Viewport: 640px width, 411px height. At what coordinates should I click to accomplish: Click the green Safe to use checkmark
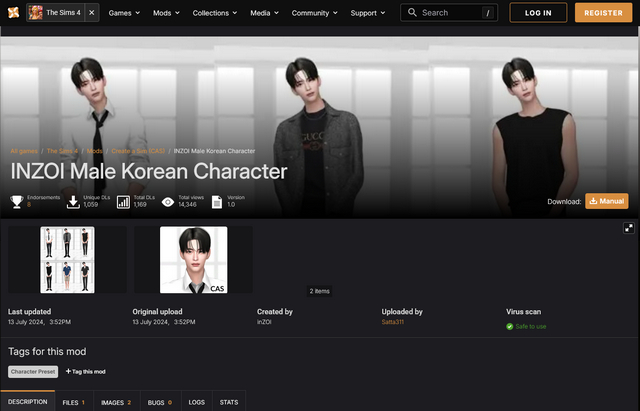coord(509,327)
